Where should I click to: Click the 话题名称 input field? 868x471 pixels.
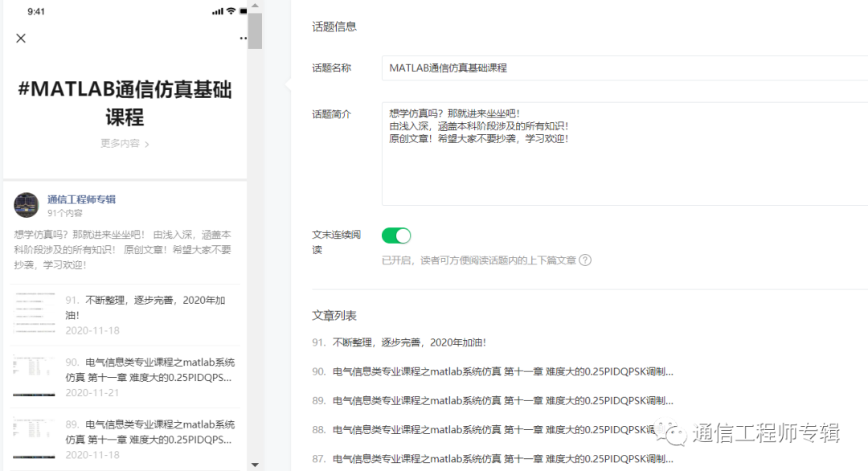[x=624, y=68]
